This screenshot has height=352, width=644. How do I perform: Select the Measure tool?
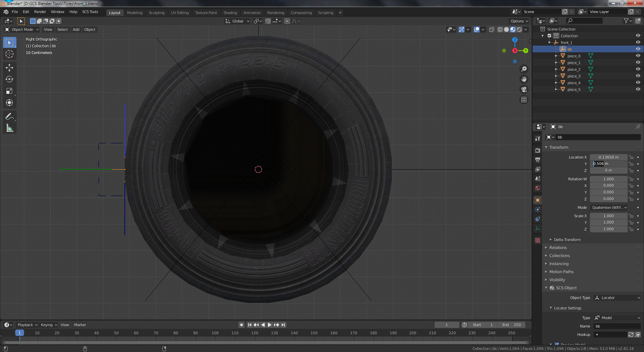9,128
